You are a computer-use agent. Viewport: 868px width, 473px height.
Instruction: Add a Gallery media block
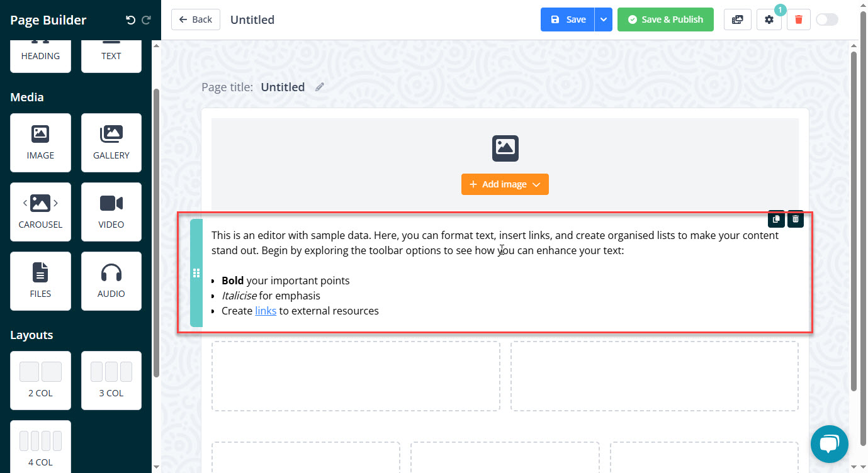pos(111,142)
